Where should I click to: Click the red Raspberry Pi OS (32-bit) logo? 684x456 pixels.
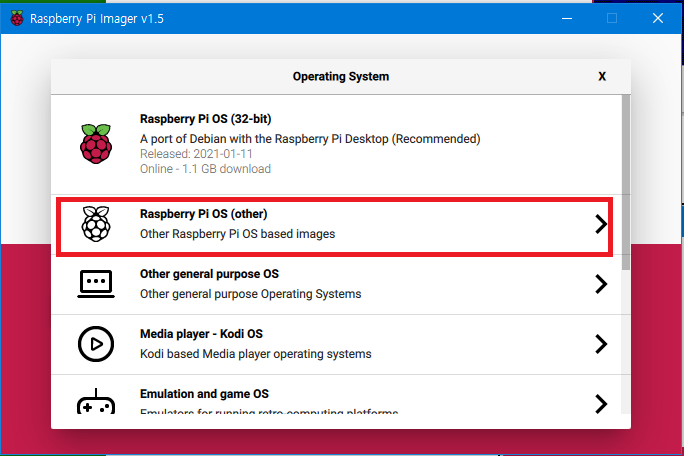click(96, 144)
